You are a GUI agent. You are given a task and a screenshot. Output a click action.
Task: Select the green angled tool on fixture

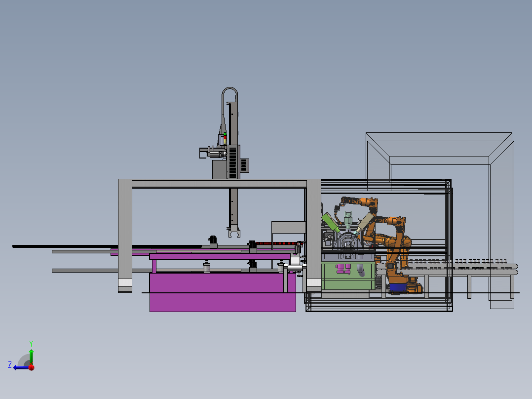click(x=331, y=222)
